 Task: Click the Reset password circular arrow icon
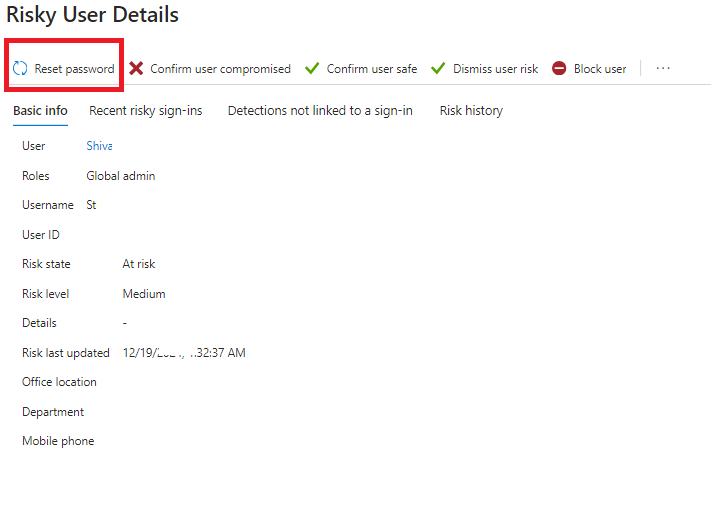[x=20, y=68]
